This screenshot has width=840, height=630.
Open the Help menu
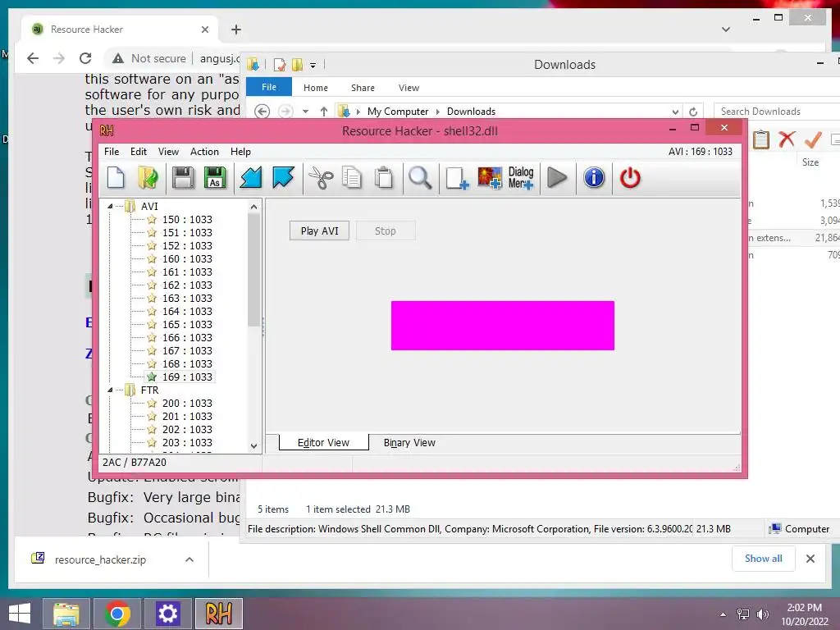[240, 152]
